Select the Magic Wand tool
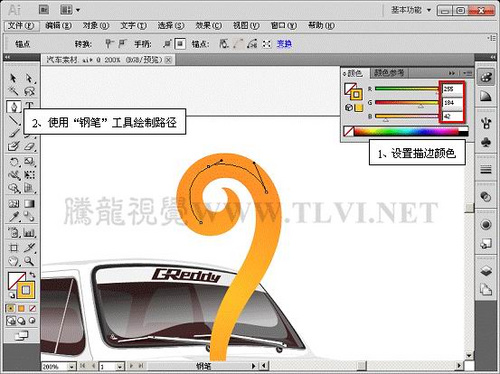The image size is (500, 374). pyautogui.click(x=13, y=91)
